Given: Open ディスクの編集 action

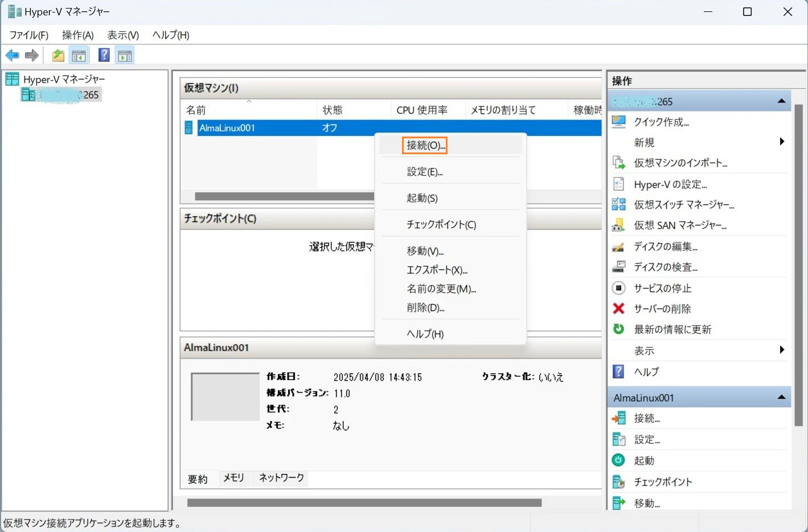Looking at the screenshot, I should click(x=666, y=246).
